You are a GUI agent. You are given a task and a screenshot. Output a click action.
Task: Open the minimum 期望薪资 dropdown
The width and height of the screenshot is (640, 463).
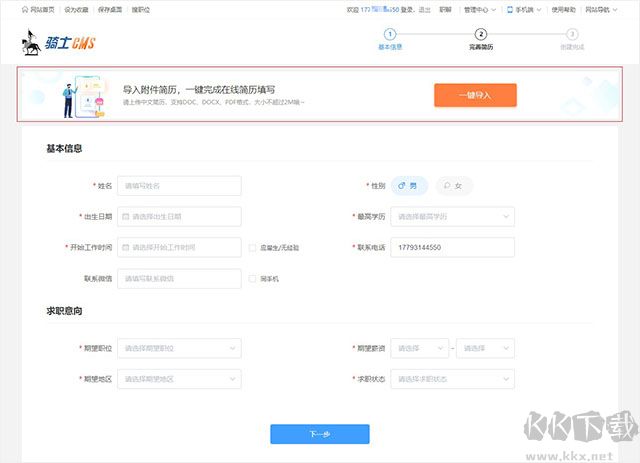[x=420, y=348]
